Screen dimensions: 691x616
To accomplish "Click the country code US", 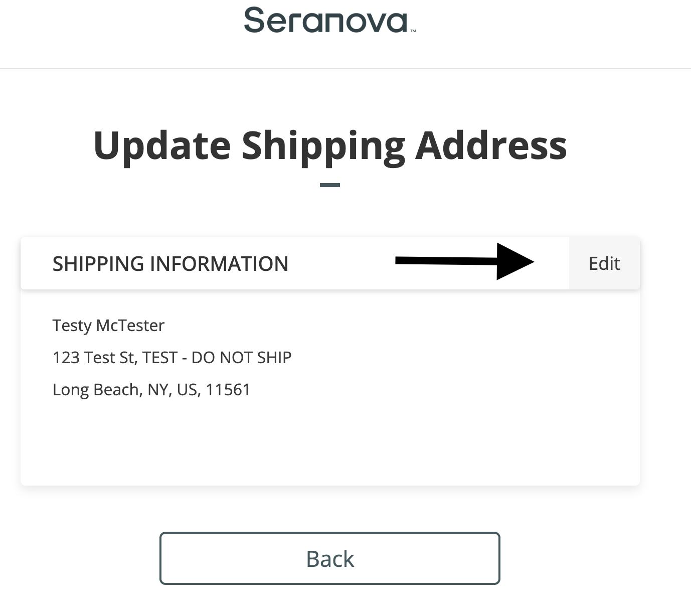I will [188, 390].
